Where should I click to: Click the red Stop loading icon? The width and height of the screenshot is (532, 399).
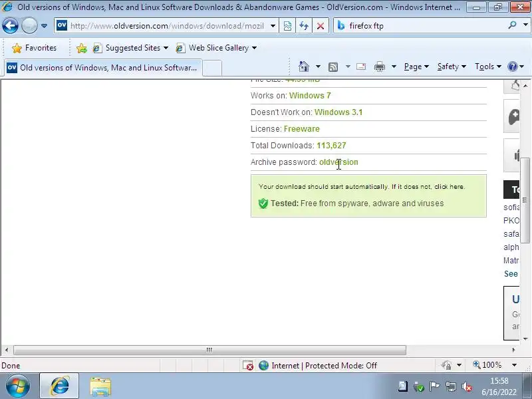[320, 26]
